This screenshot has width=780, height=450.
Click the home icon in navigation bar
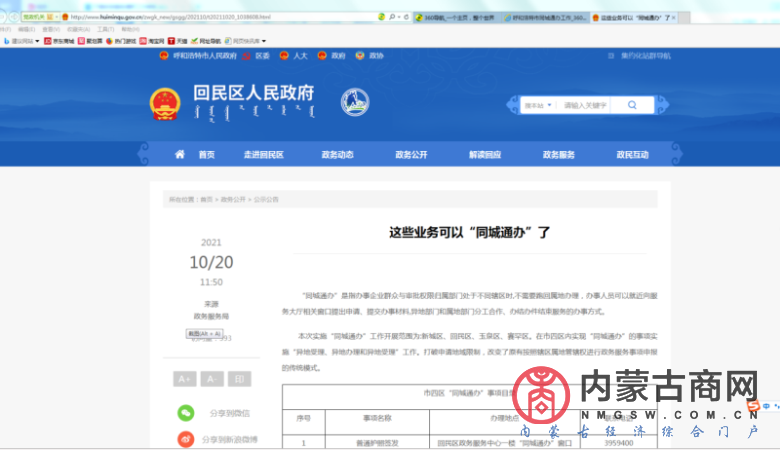[180, 154]
